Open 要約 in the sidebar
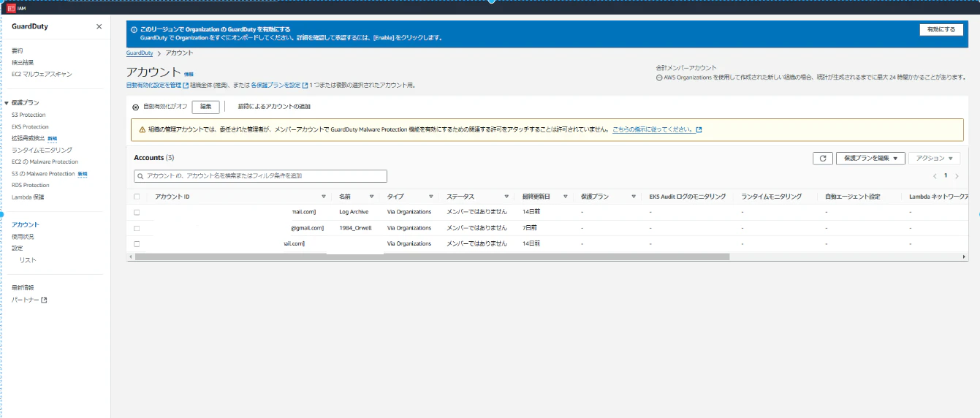Image resolution: width=980 pixels, height=418 pixels. pos(17,50)
